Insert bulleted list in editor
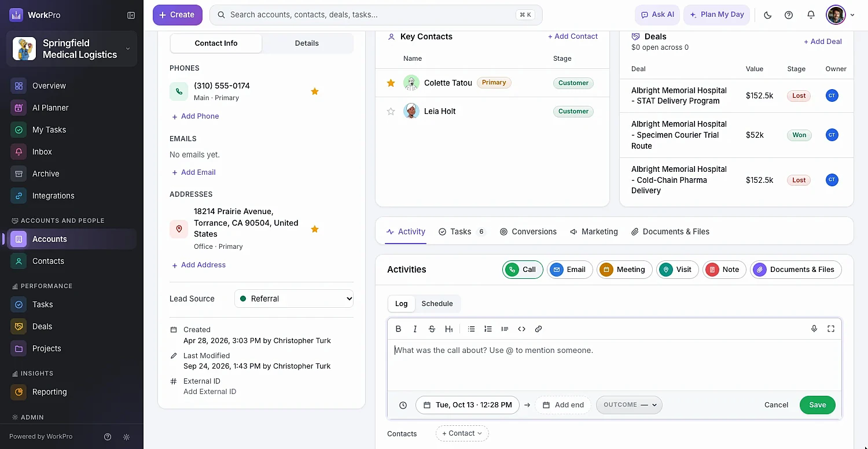Screen dimensions: 868x449 point(471,329)
